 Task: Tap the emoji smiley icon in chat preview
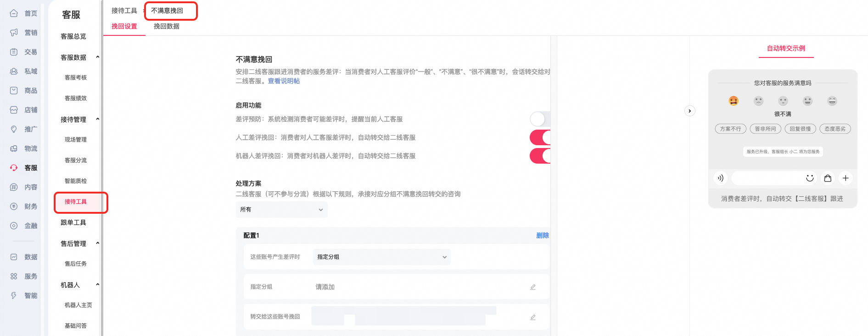point(810,178)
